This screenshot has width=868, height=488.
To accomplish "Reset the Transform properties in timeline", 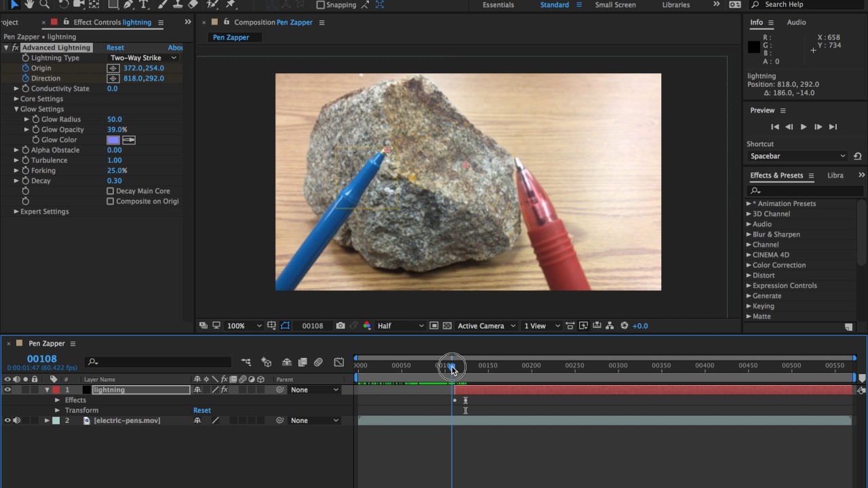I will point(202,410).
